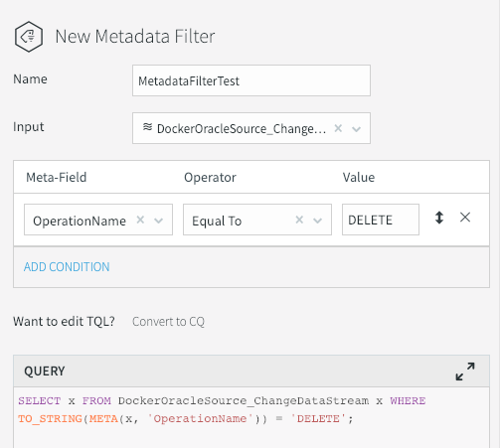This screenshot has width=500, height=448.
Task: Focus the Name field MetadataFilterTest
Action: pos(251,80)
